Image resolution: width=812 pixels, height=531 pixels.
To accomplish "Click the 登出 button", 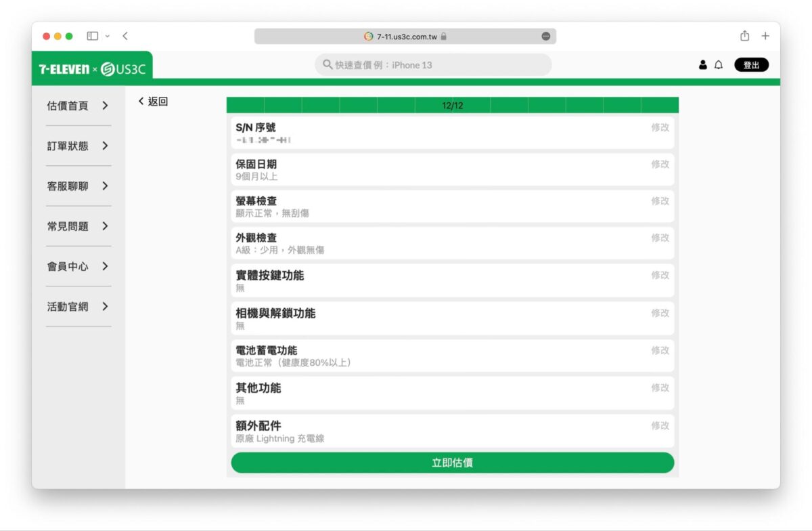I will pyautogui.click(x=751, y=65).
